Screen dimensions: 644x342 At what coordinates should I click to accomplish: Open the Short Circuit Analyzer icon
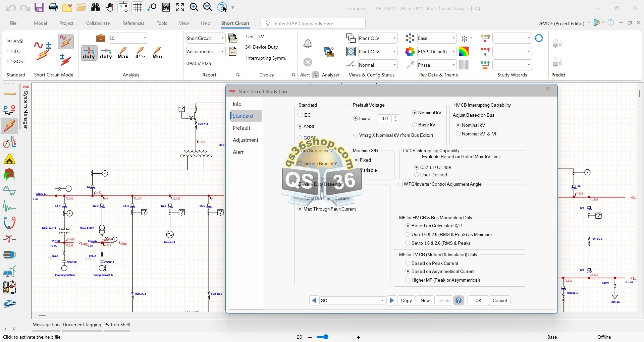pyautogui.click(x=329, y=52)
